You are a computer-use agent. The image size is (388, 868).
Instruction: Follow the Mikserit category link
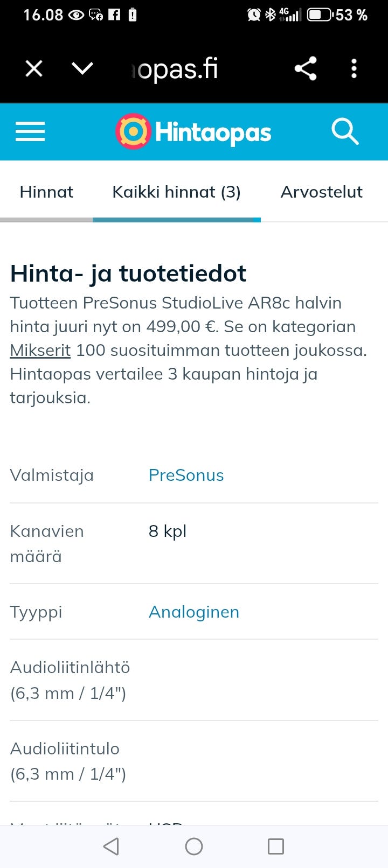[40, 351]
